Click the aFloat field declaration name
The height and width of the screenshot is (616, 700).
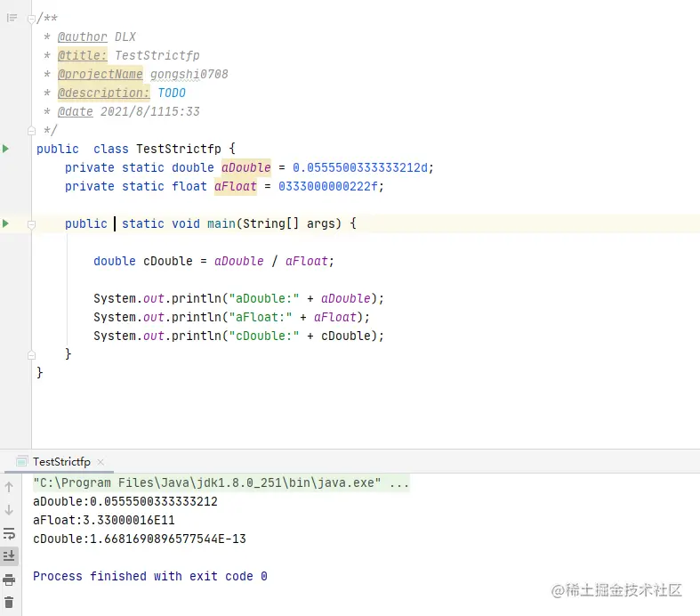pyautogui.click(x=236, y=186)
